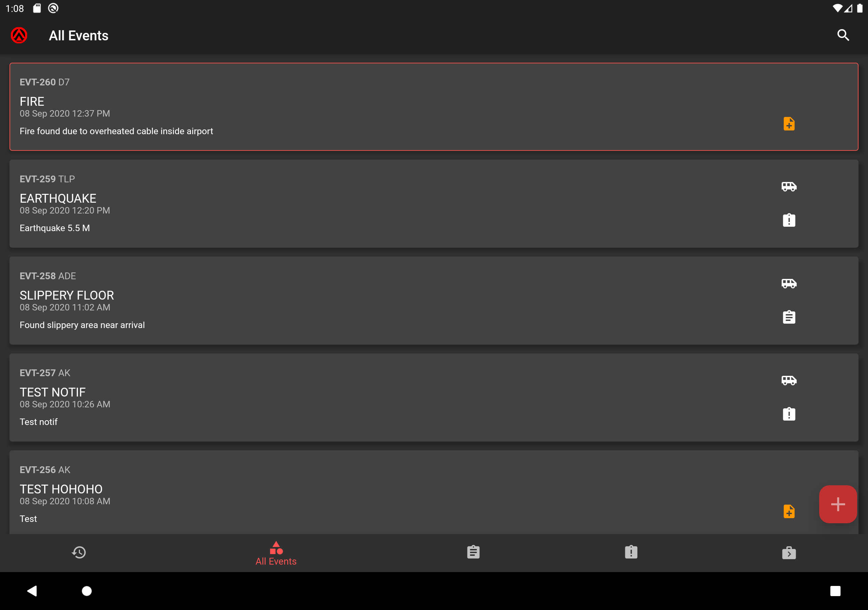This screenshot has height=610, width=868.
Task: Open the EVT-260 FIRE event card
Action: tap(434, 106)
